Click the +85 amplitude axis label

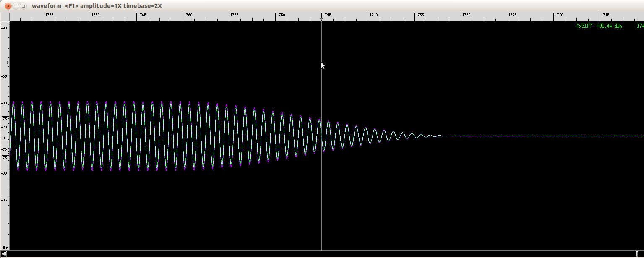pyautogui.click(x=4, y=76)
